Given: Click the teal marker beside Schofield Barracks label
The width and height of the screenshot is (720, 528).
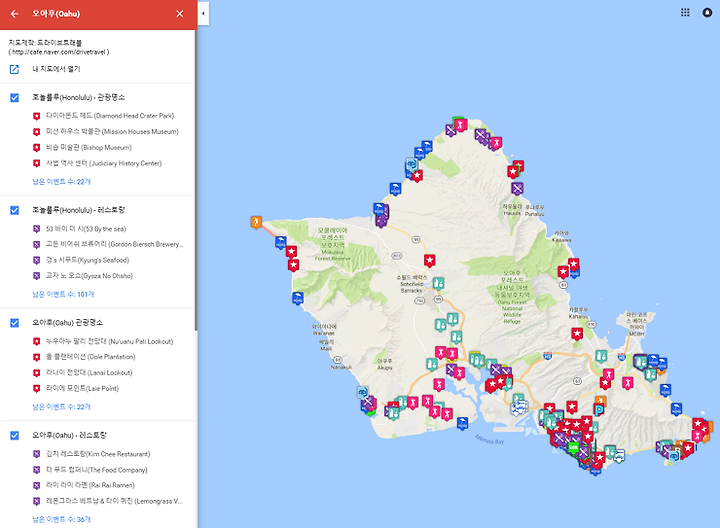Looking at the screenshot, I should [439, 283].
